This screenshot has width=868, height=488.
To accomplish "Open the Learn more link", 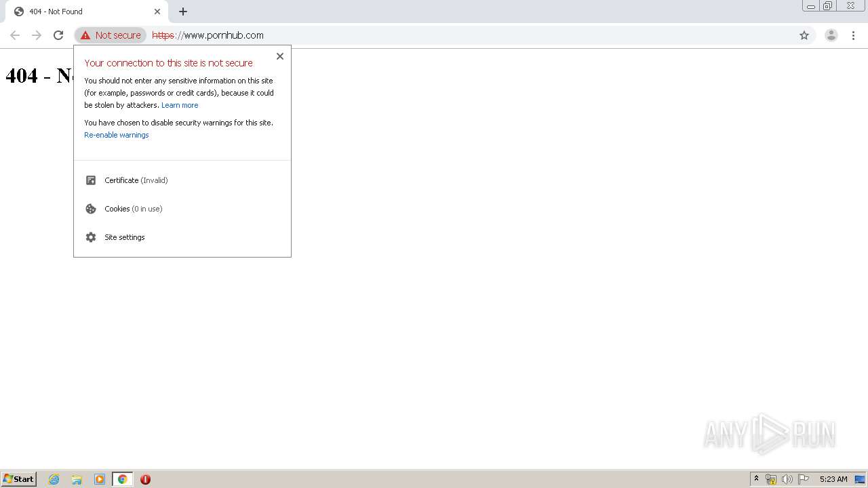I will (x=180, y=105).
